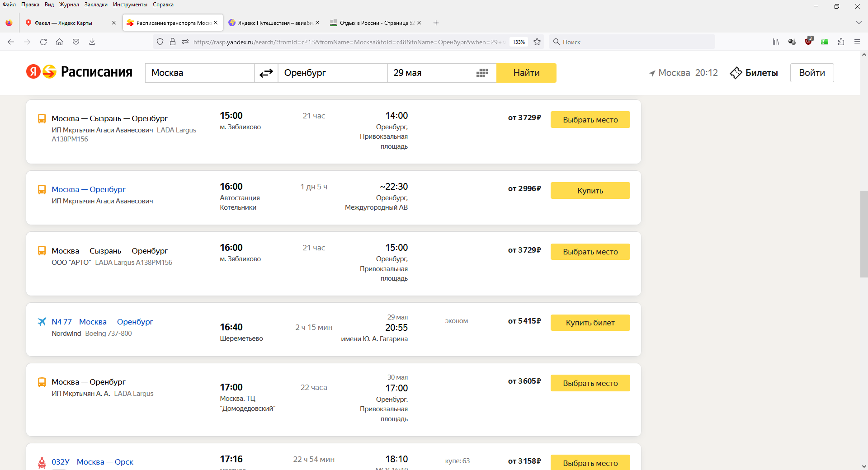
Task: Open the site permissions icon in the address bar
Action: pyautogui.click(x=185, y=42)
